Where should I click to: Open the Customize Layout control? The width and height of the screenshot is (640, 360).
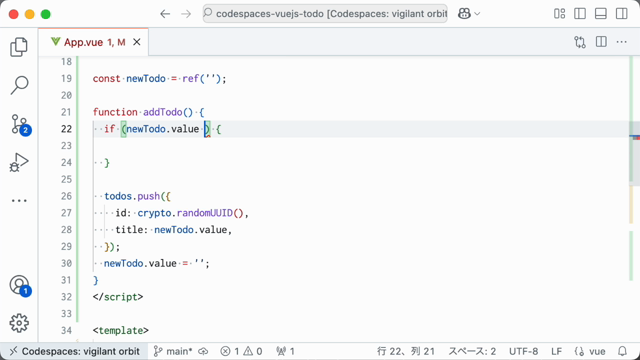[560, 14]
